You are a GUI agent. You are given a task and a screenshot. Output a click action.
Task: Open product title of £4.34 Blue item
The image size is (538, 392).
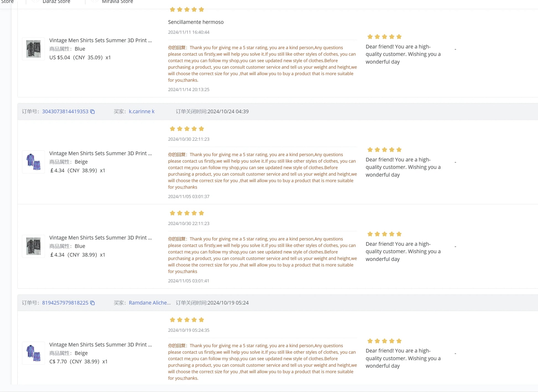click(100, 238)
